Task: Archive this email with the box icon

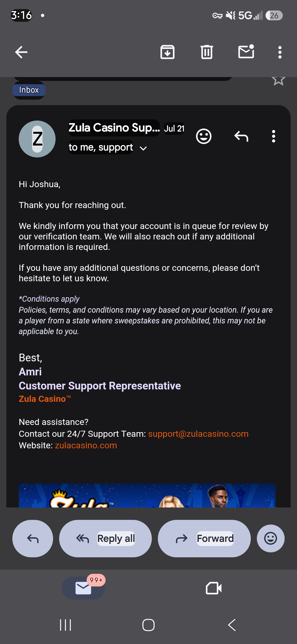Action: (x=167, y=52)
